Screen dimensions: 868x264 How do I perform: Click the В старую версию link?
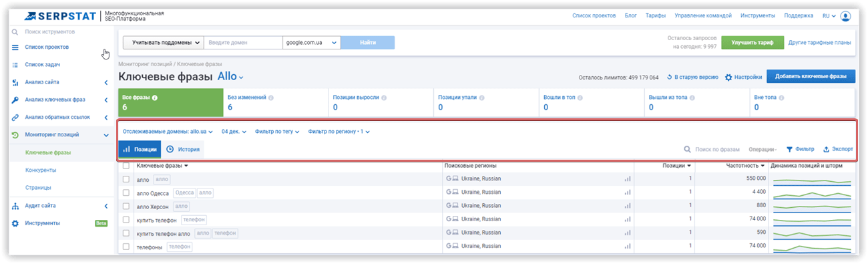692,78
